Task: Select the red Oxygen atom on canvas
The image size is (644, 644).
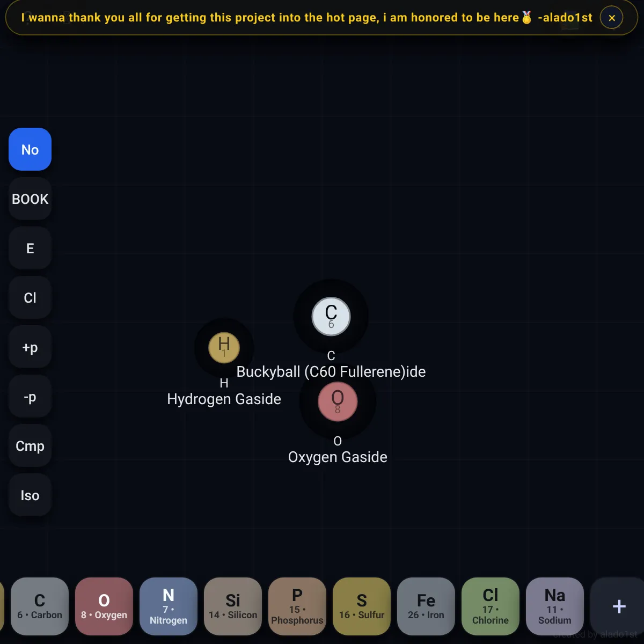Action: (x=338, y=401)
